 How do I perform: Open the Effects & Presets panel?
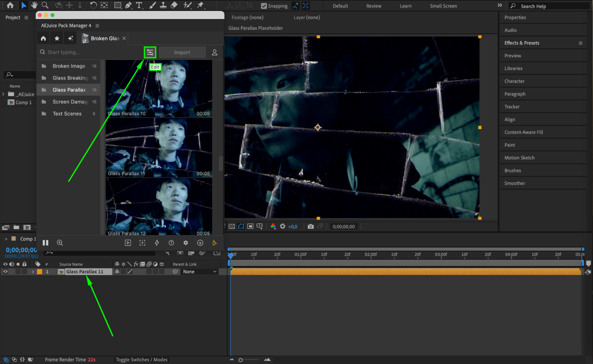(522, 43)
